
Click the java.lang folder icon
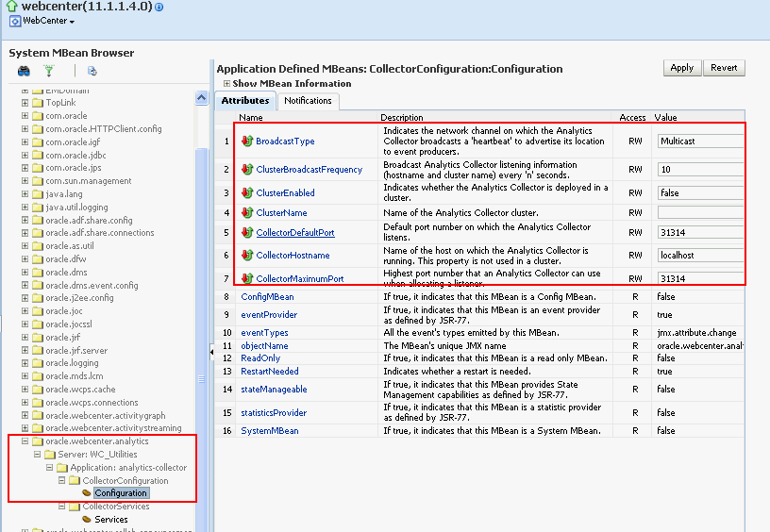click(x=38, y=194)
